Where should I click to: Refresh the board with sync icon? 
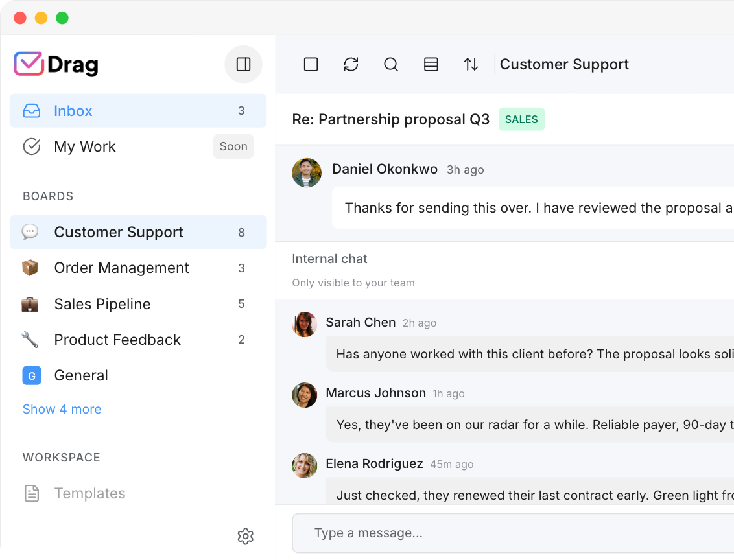click(x=351, y=64)
